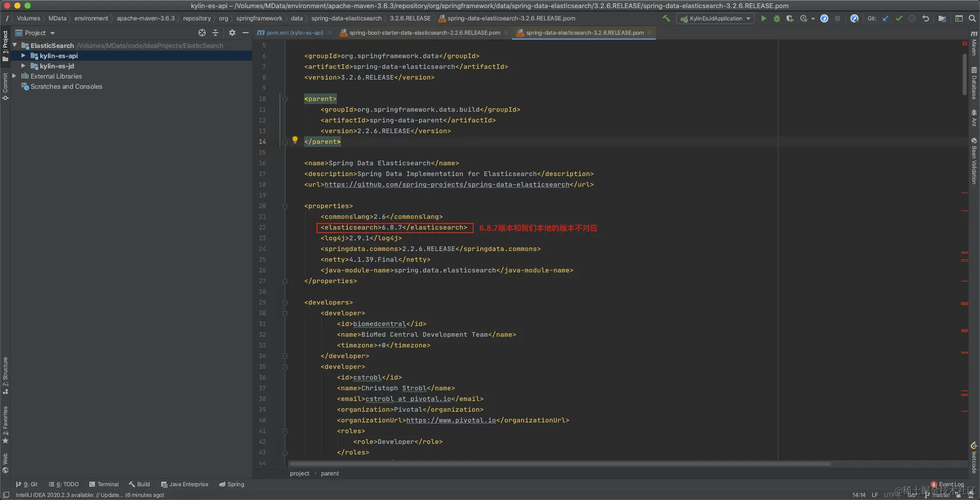Toggle the Commit tool window stripe button
The image size is (980, 500).
pos(5,86)
